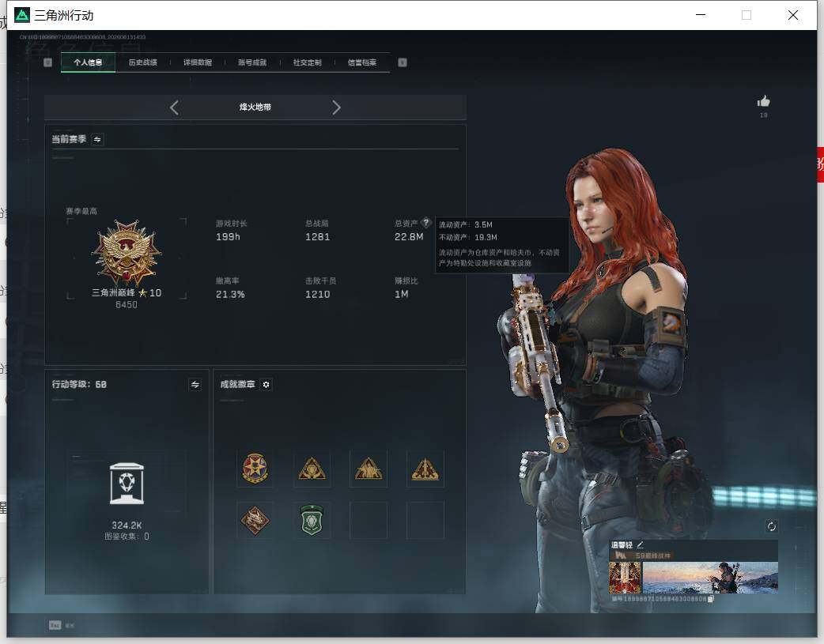
Task: Select the third badge in first row
Action: pos(369,469)
